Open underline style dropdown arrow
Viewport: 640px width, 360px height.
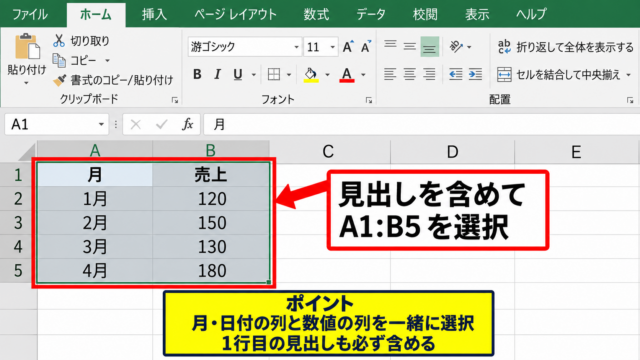click(x=253, y=75)
